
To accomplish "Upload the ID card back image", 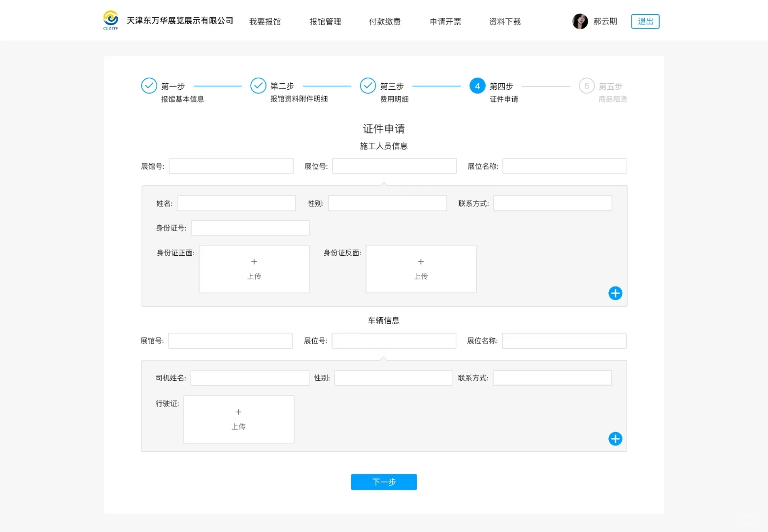I will point(420,269).
